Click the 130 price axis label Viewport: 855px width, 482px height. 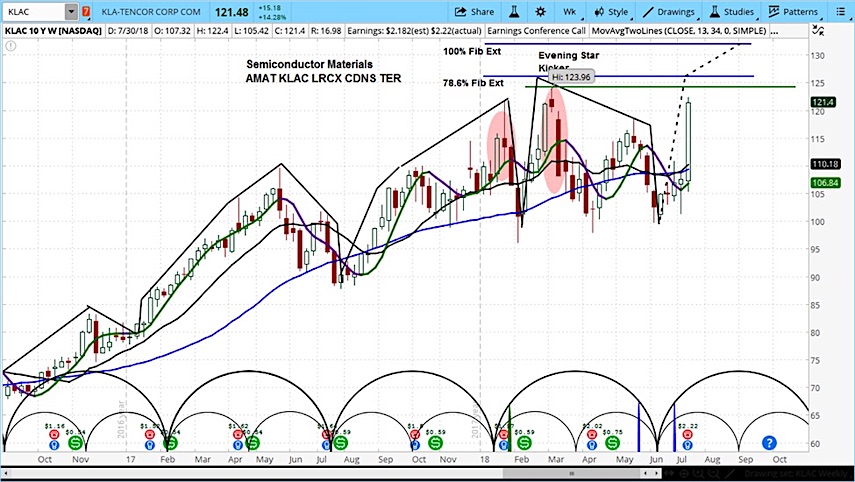[817, 56]
